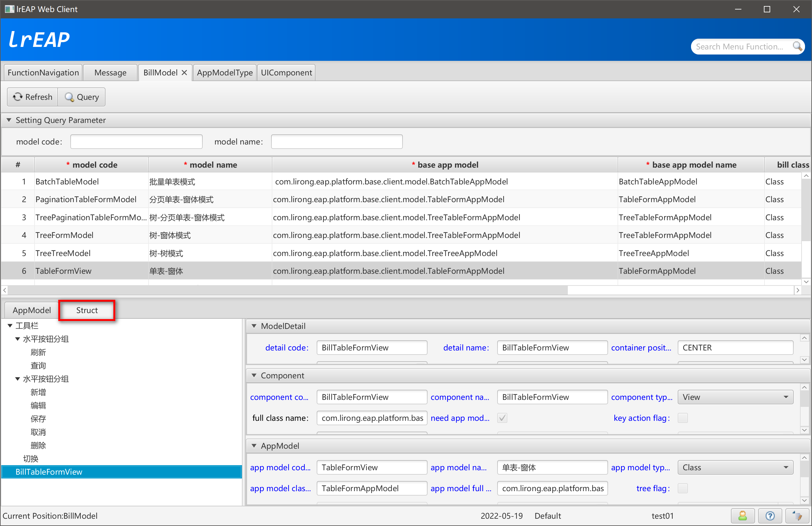Click the table's scroll down arrow
This screenshot has width=812, height=526.
806,282
